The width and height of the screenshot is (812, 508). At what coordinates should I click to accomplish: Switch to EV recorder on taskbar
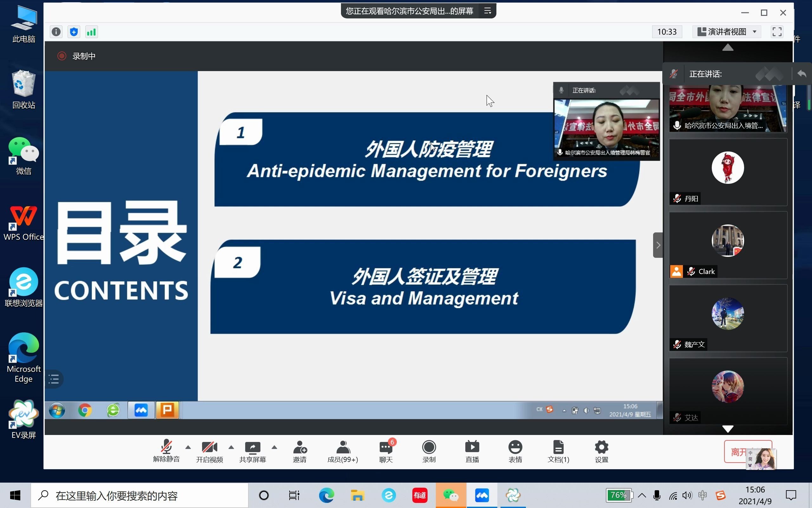tap(513, 495)
